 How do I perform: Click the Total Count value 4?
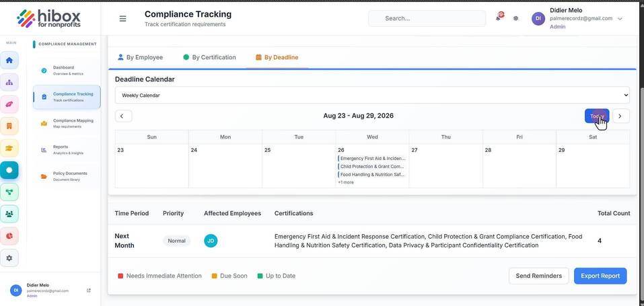click(x=600, y=241)
